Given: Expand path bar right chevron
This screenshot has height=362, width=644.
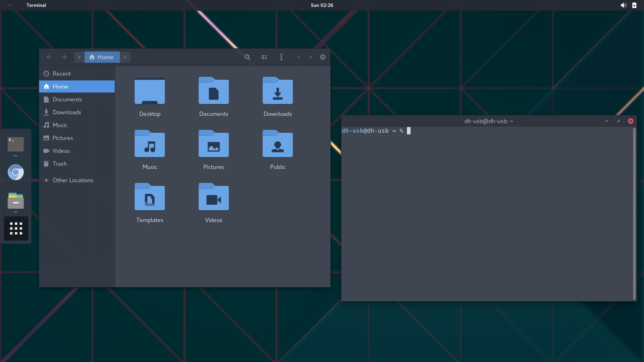Looking at the screenshot, I should click(x=125, y=57).
